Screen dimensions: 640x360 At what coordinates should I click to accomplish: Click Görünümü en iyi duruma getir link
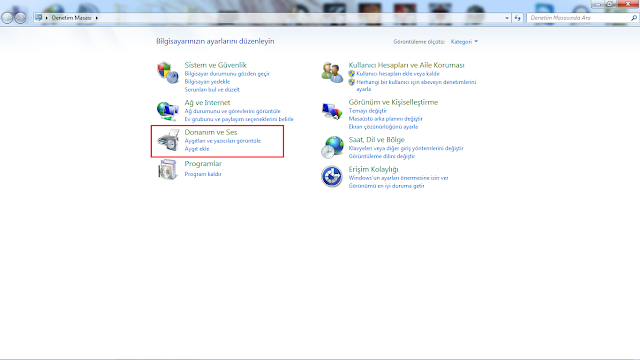[386, 186]
